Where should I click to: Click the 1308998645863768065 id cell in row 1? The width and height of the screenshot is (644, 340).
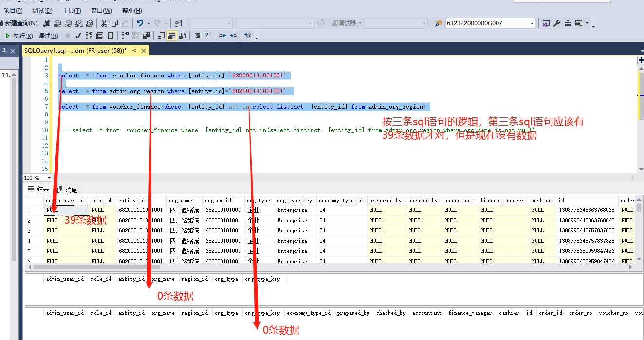tap(586, 210)
